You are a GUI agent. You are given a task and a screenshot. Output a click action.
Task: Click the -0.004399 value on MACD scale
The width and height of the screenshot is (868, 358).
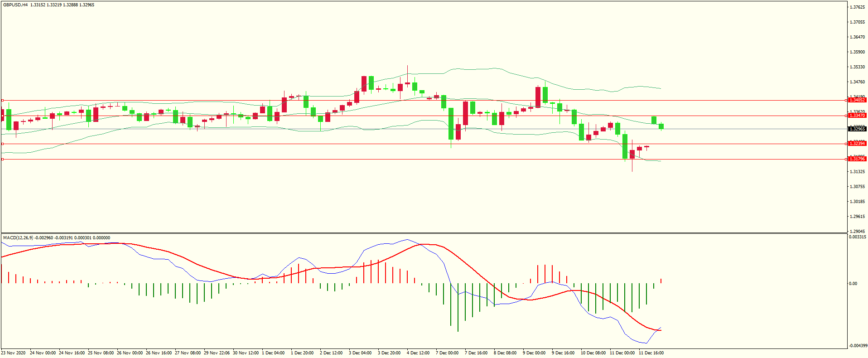tap(858, 346)
